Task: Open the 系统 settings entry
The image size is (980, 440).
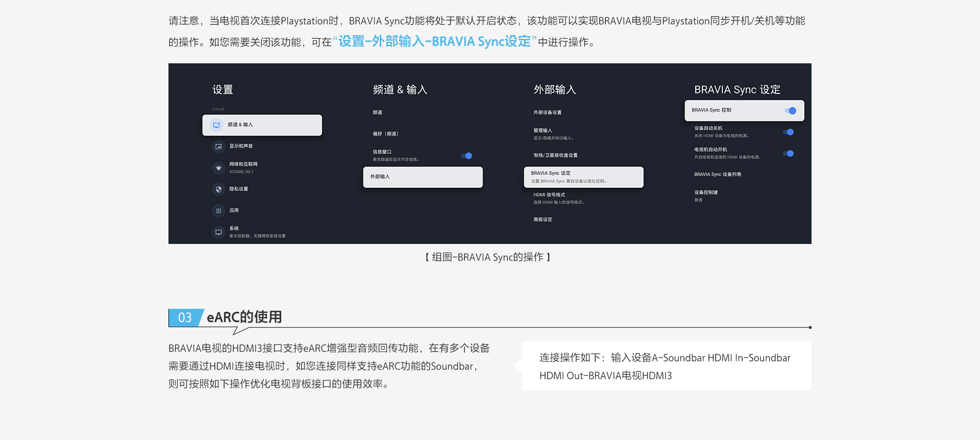Action: click(257, 232)
